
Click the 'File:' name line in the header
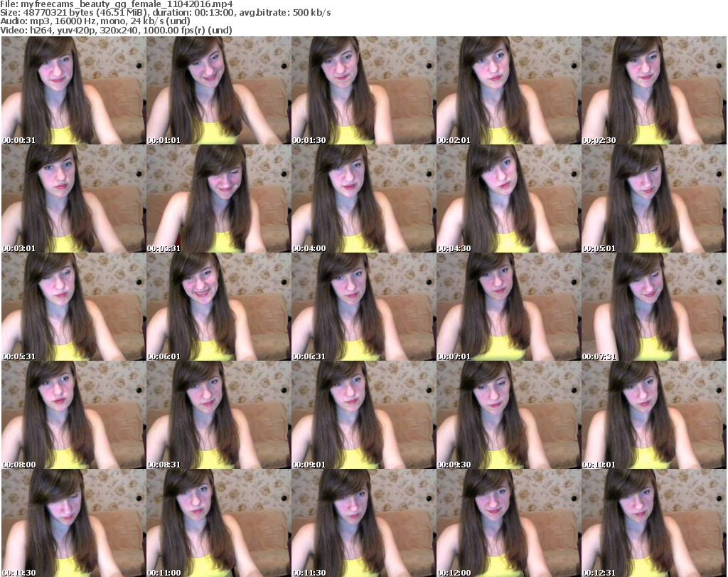click(x=117, y=4)
